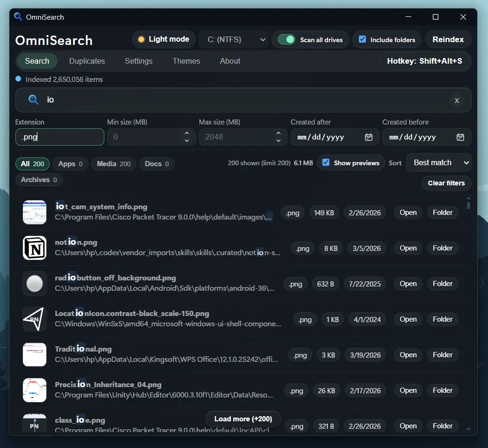Click the 200 shown (limit 200) text
Screen dimensions: 488x448
[259, 163]
